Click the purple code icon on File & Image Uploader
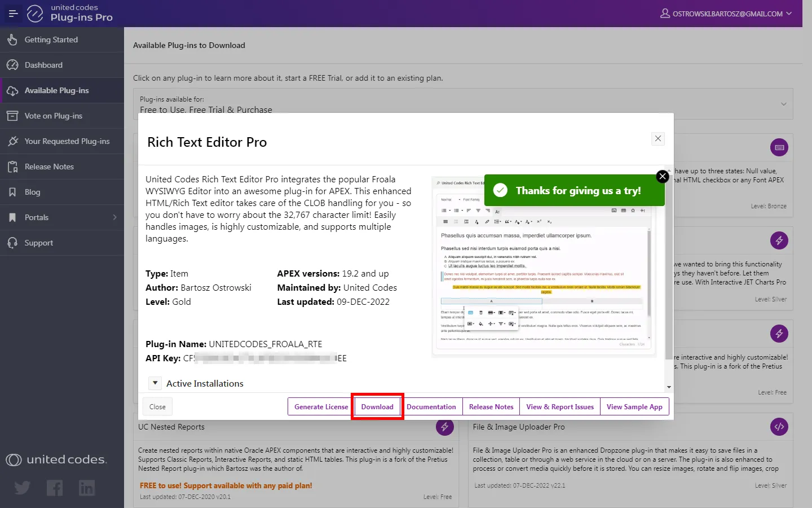 [x=779, y=427]
